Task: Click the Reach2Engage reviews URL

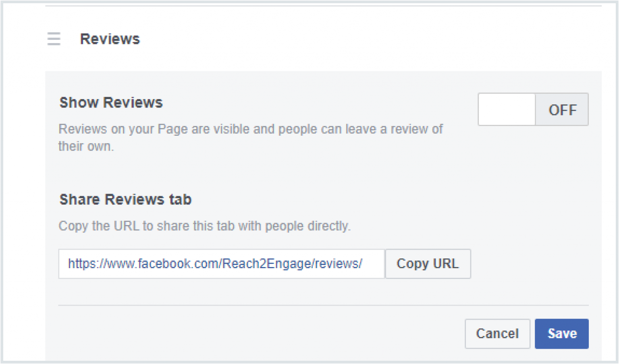Action: pyautogui.click(x=215, y=264)
